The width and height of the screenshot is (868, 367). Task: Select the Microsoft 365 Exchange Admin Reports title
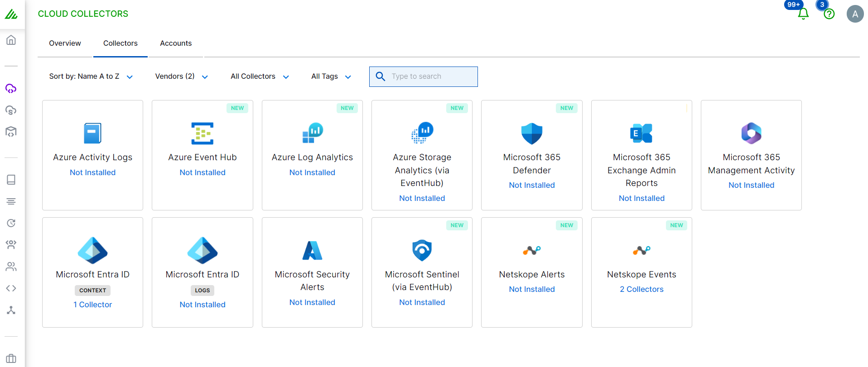(x=641, y=170)
